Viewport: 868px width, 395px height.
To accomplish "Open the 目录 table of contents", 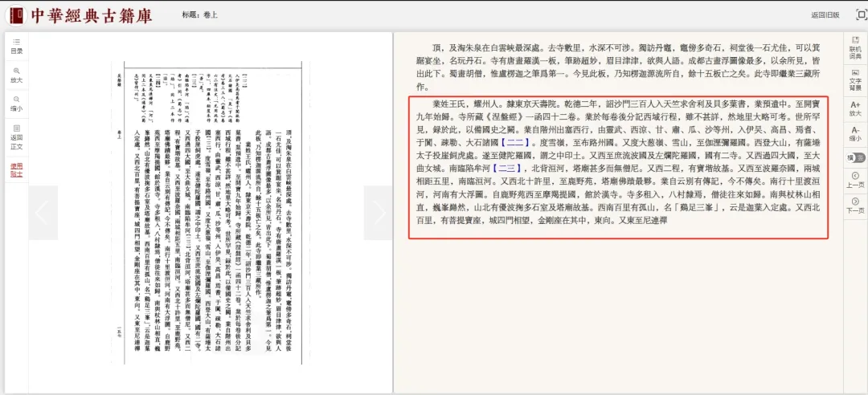I will pyautogui.click(x=17, y=46).
